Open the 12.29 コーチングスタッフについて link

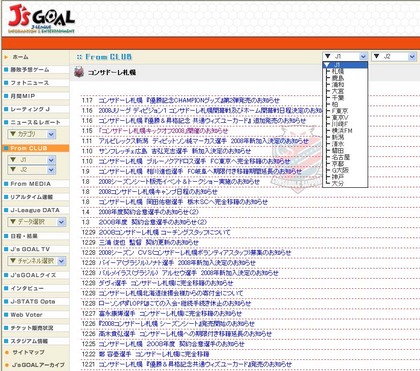coord(165,232)
